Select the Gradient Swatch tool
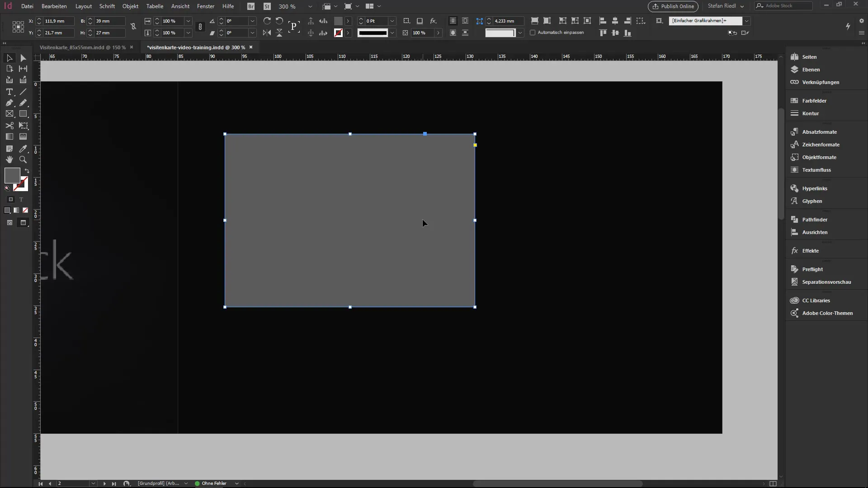Viewport: 868px width, 488px height. coord(9,136)
